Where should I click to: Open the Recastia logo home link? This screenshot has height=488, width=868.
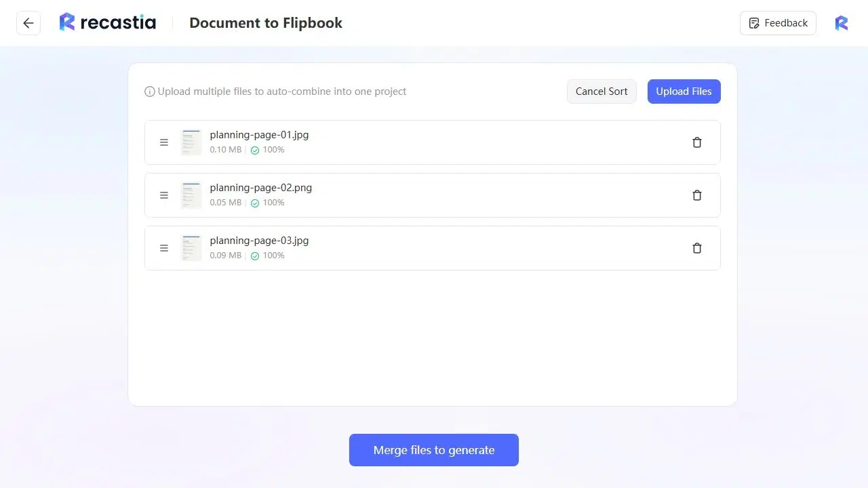108,22
